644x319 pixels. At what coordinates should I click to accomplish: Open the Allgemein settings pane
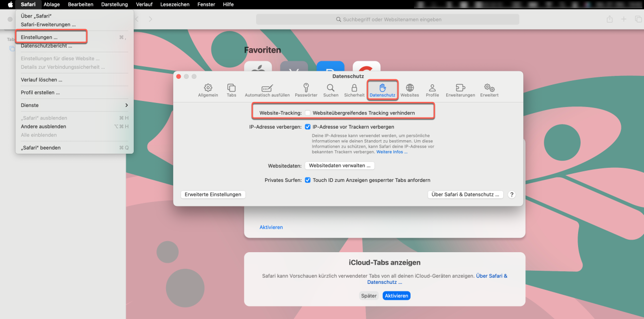click(208, 90)
